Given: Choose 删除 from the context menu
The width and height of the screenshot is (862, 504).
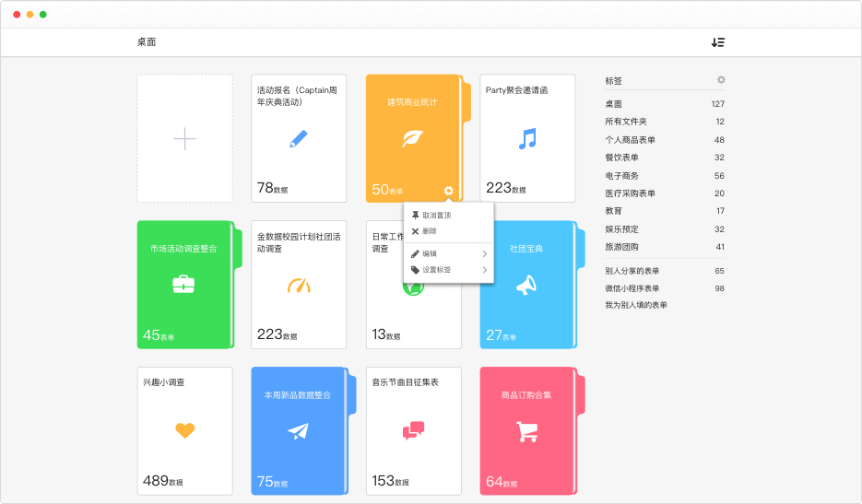Looking at the screenshot, I should coord(430,230).
